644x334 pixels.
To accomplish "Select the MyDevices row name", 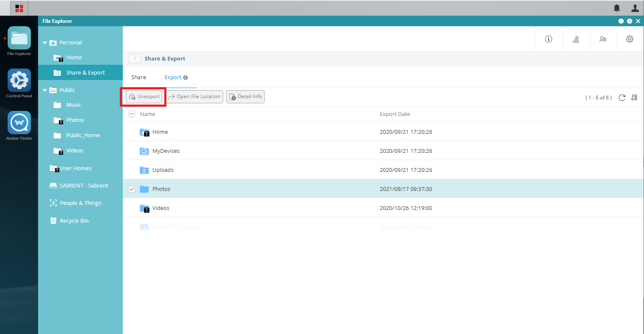I will 166,151.
